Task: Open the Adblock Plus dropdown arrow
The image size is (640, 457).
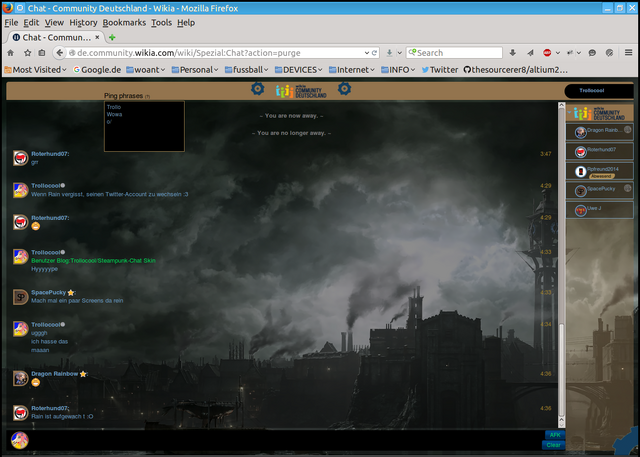Action: coord(558,53)
